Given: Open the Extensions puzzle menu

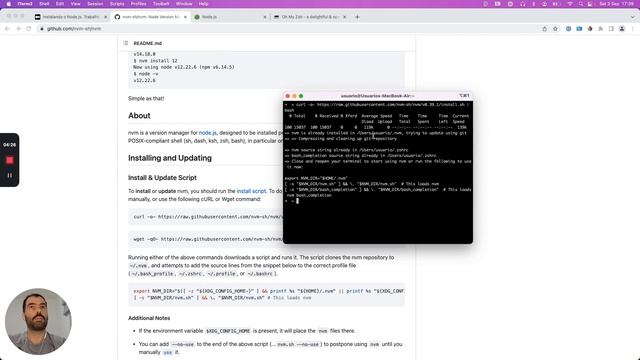Looking at the screenshot, I should (x=600, y=29).
